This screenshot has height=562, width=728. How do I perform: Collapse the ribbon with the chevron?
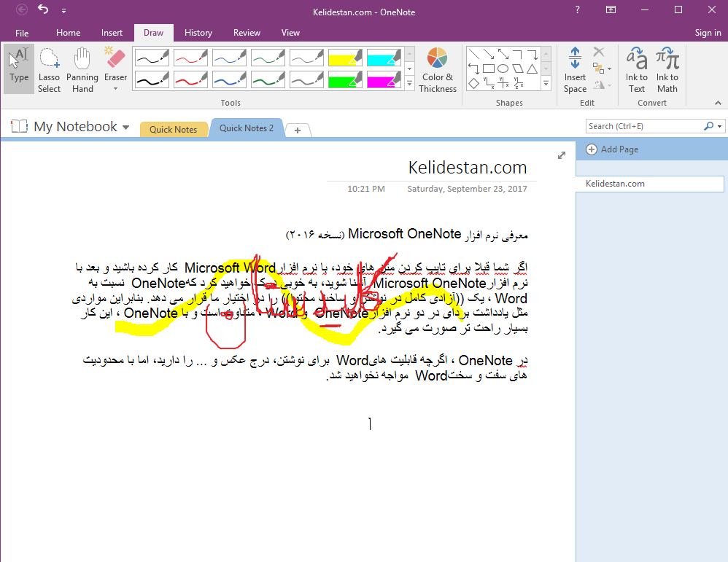[x=718, y=103]
